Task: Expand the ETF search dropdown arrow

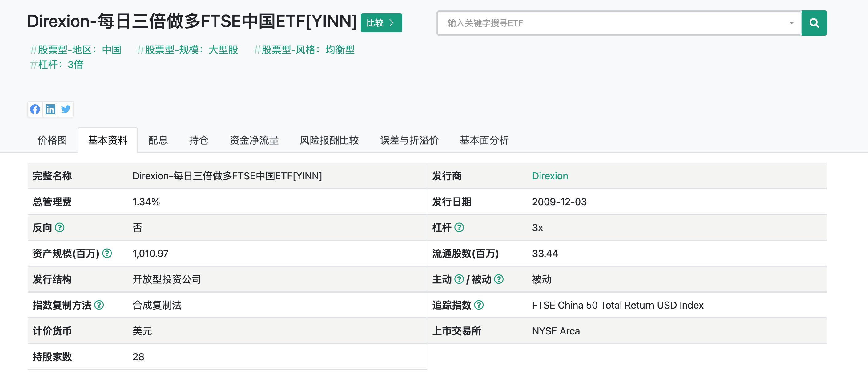Action: (791, 23)
